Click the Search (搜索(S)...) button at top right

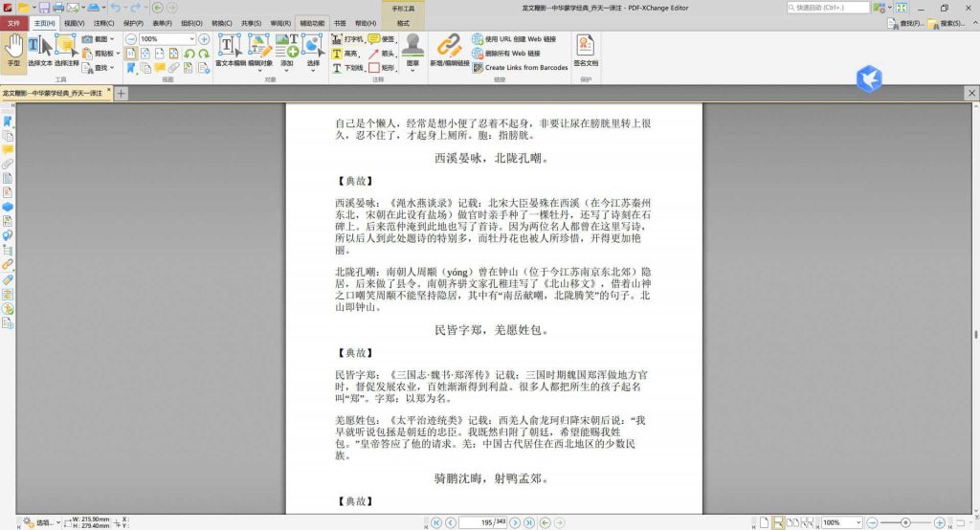point(947,23)
